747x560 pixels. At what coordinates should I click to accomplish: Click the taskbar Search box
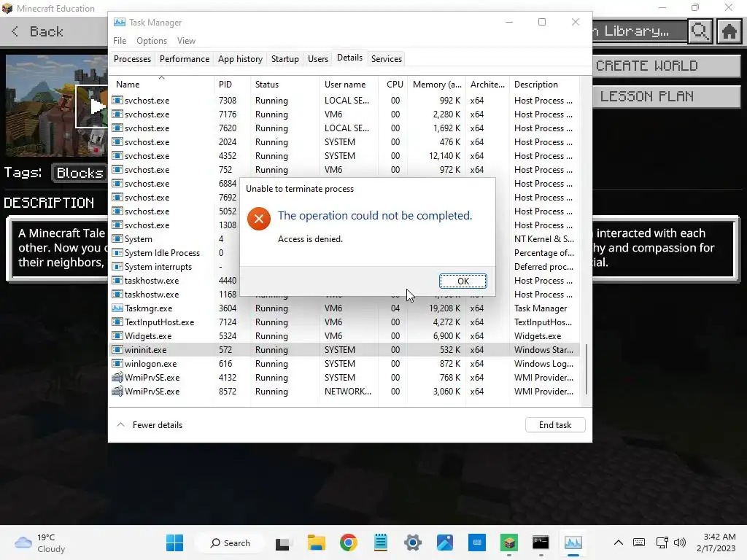click(230, 542)
